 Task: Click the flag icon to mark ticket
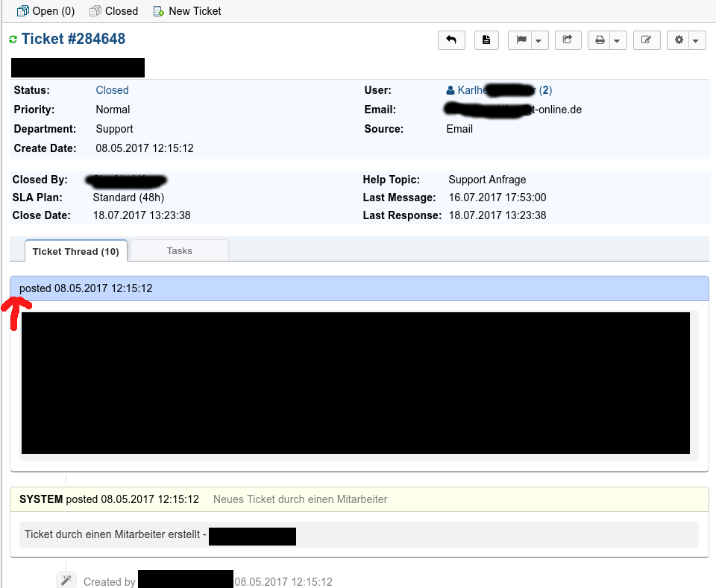point(520,39)
